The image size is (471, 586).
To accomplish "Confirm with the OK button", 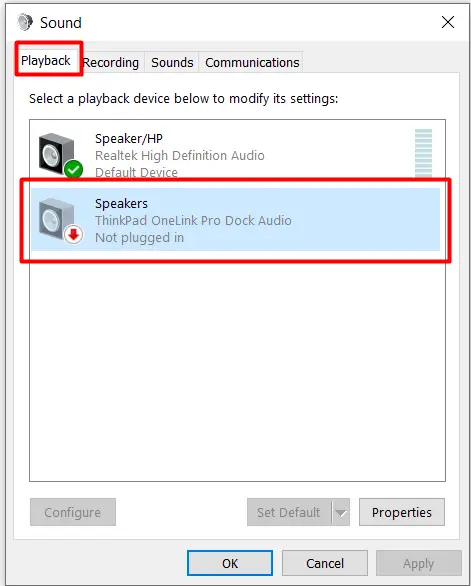I will 230,563.
